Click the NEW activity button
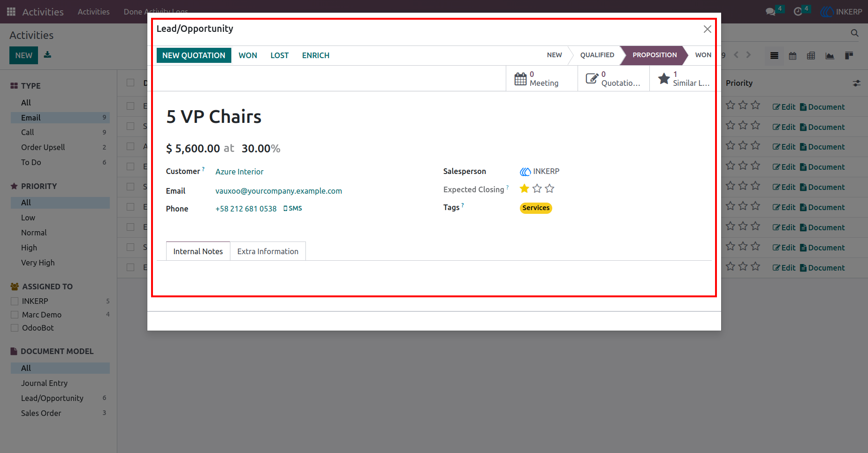 point(24,55)
